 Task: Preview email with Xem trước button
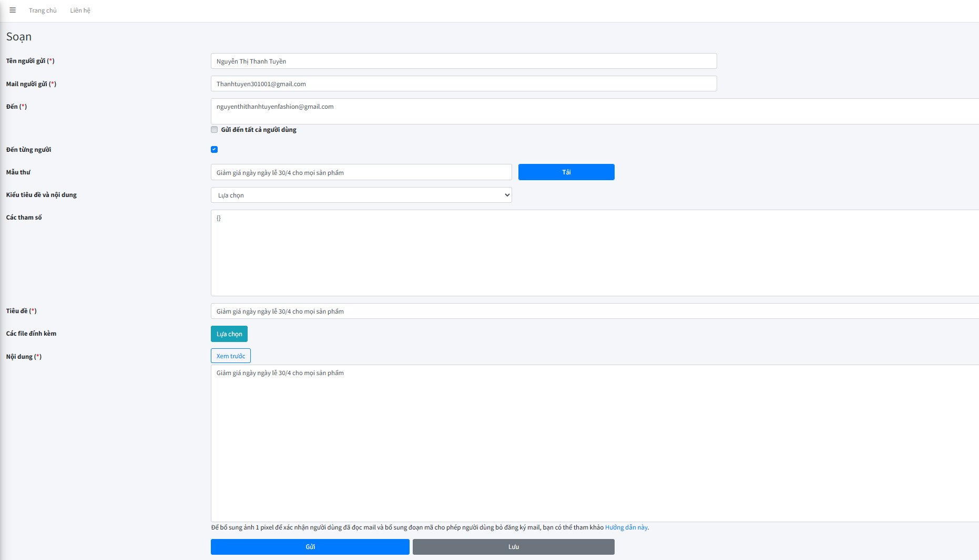(231, 356)
